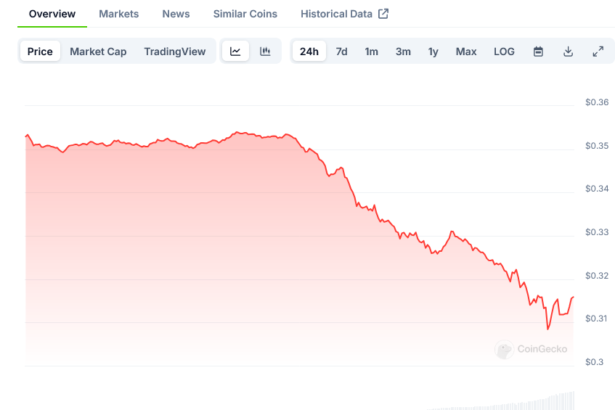
Task: Switch to line chart view
Action: coord(235,51)
